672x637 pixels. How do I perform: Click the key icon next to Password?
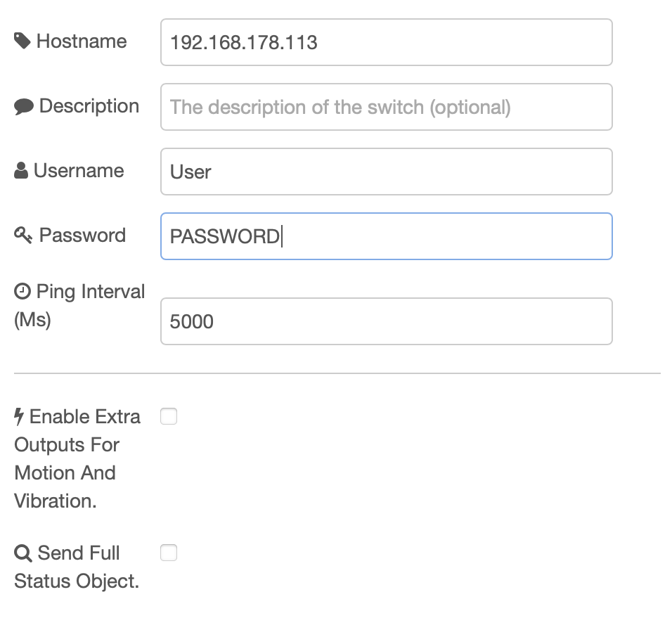(23, 234)
